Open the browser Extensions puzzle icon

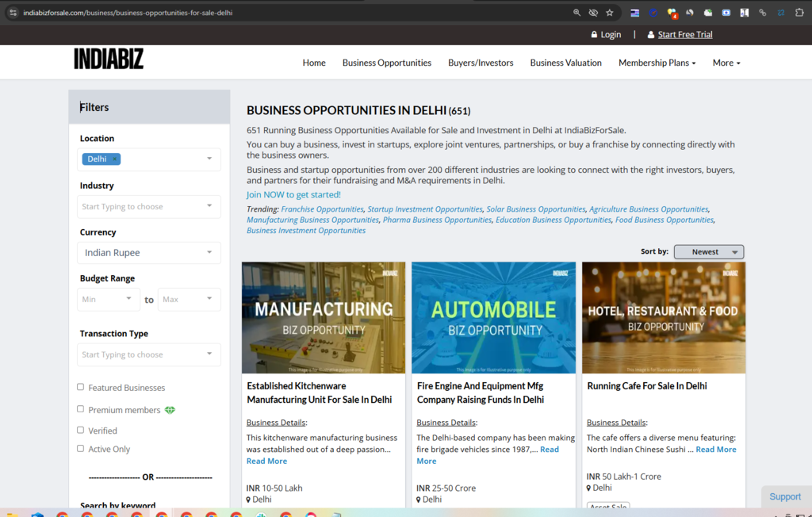pyautogui.click(x=799, y=13)
